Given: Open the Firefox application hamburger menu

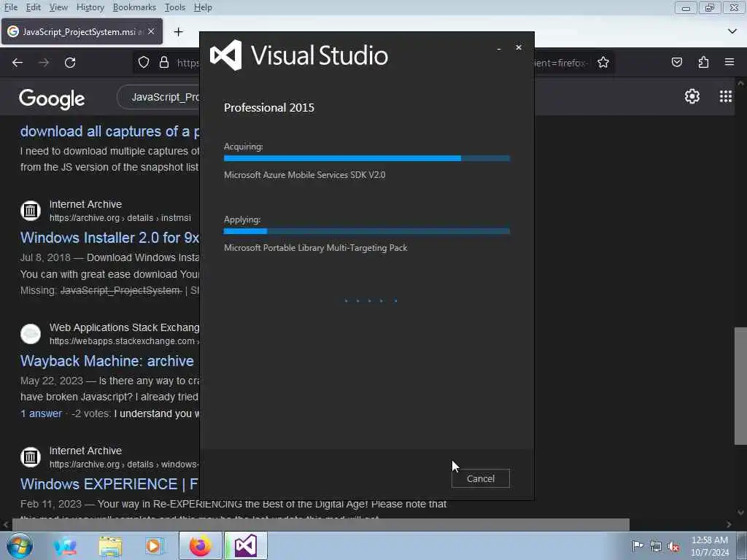Looking at the screenshot, I should (729, 62).
